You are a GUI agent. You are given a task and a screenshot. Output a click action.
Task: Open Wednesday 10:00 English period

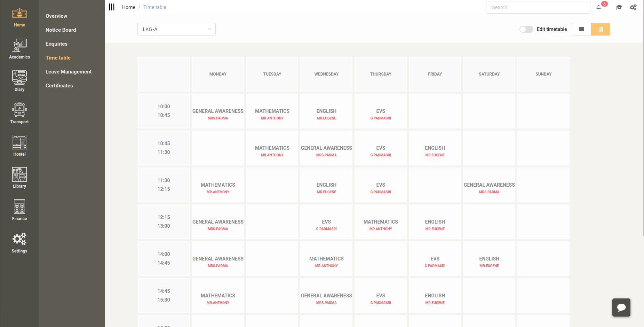coord(326,111)
